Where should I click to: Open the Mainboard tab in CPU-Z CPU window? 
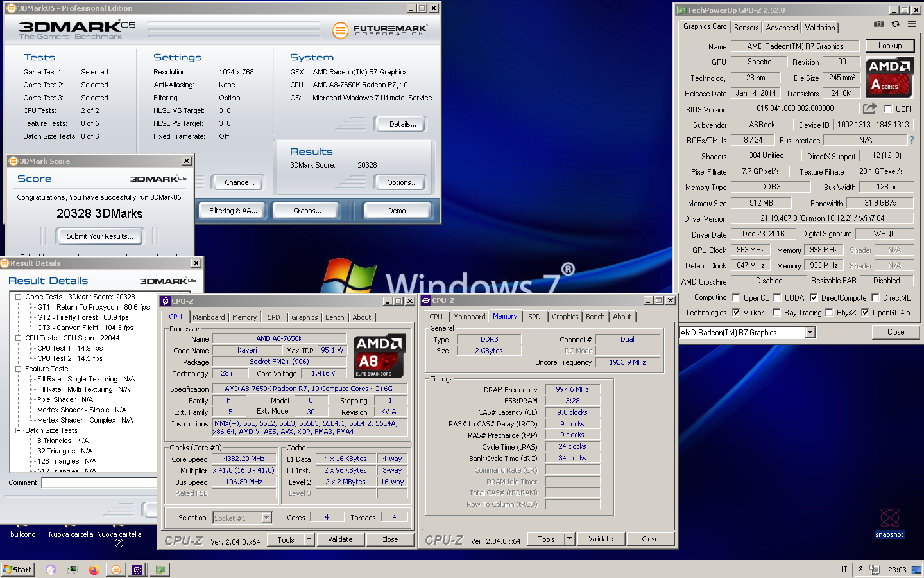coord(209,317)
